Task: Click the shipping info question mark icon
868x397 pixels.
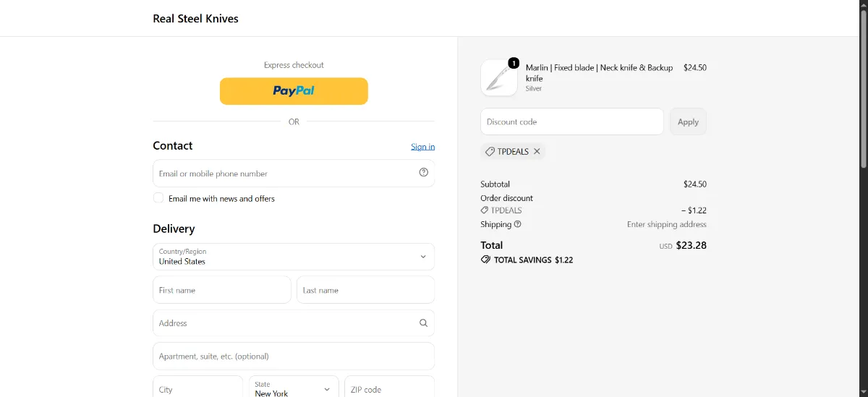Action: tap(517, 224)
